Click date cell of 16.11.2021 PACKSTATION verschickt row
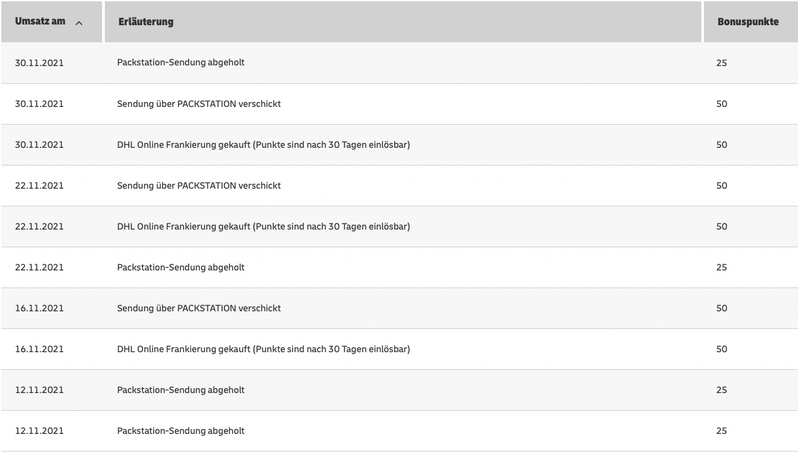This screenshot has height=453, width=800. tap(40, 308)
